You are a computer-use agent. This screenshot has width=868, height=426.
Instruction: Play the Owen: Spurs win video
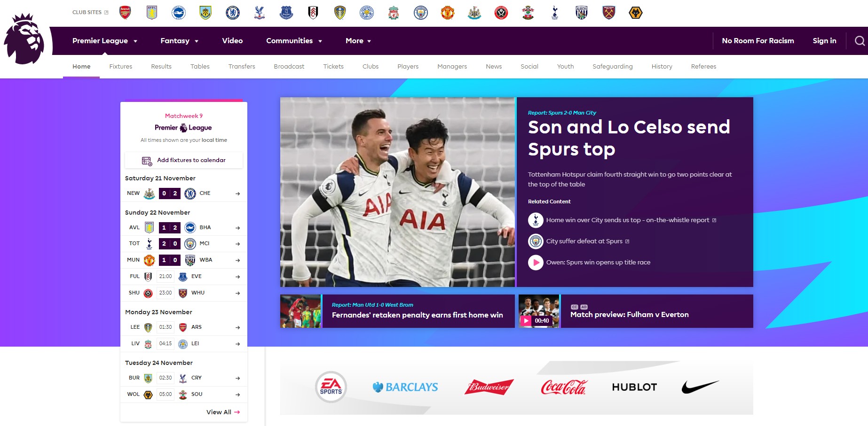[536, 263]
